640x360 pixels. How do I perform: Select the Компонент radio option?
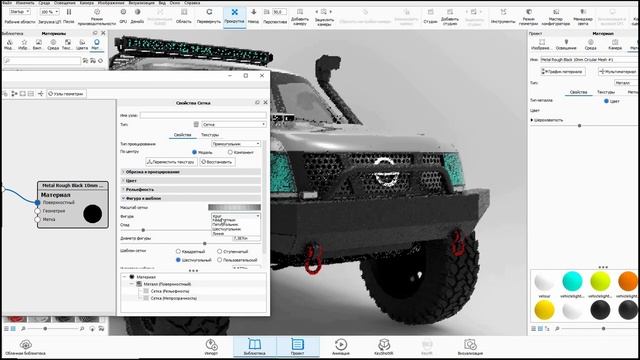[230, 152]
